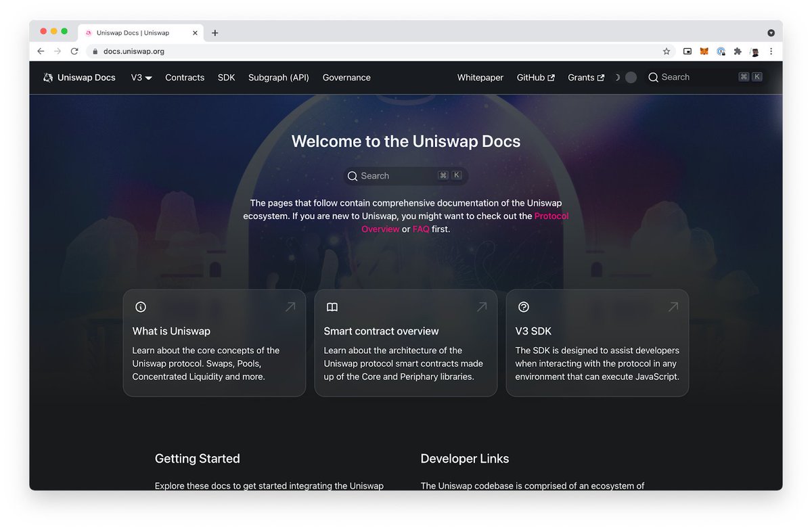Click the Developer Links heading
Image resolution: width=812 pixels, height=529 pixels.
(465, 459)
